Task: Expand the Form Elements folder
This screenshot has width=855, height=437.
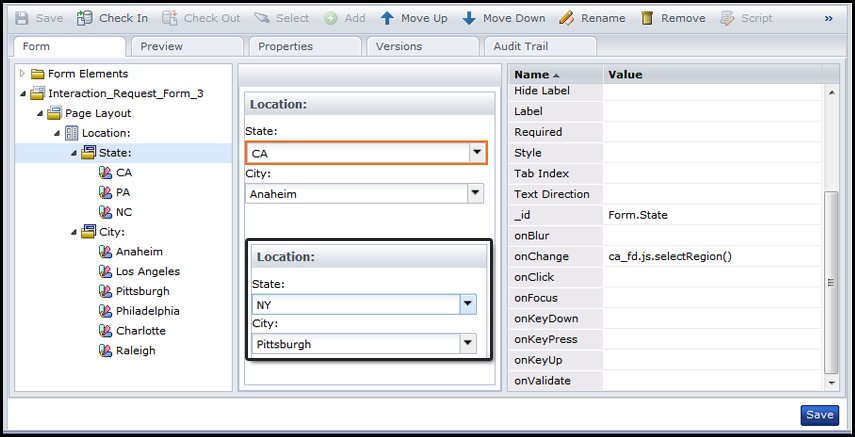Action: [23, 73]
